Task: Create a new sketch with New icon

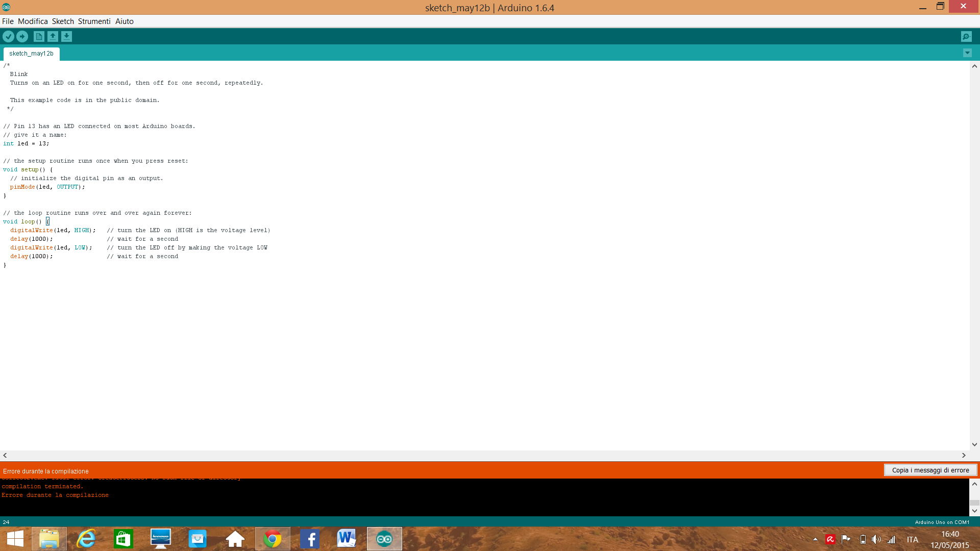Action: (39, 36)
